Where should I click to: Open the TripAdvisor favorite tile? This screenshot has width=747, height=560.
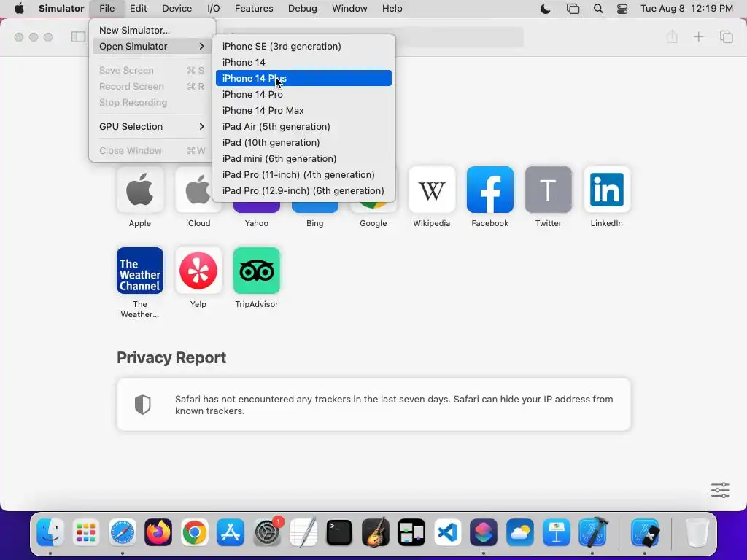256,271
